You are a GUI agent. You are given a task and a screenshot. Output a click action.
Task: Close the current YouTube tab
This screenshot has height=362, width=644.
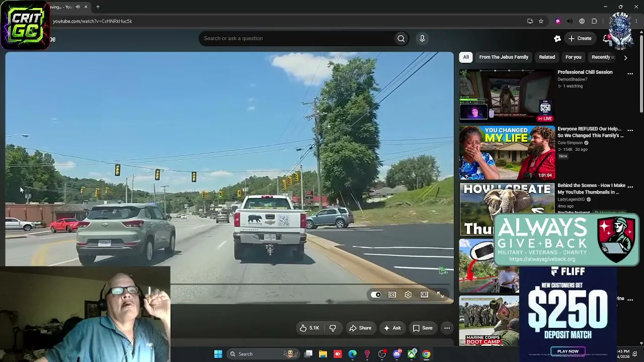(x=86, y=7)
